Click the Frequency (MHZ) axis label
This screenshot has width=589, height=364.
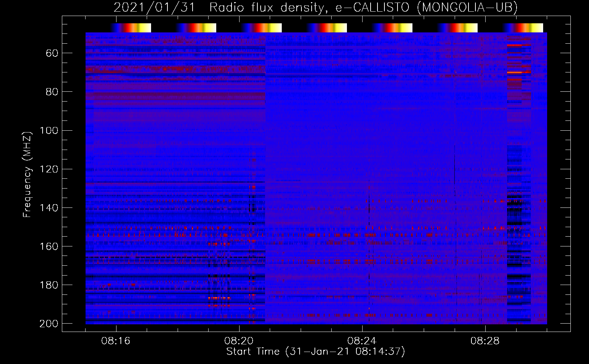click(27, 174)
